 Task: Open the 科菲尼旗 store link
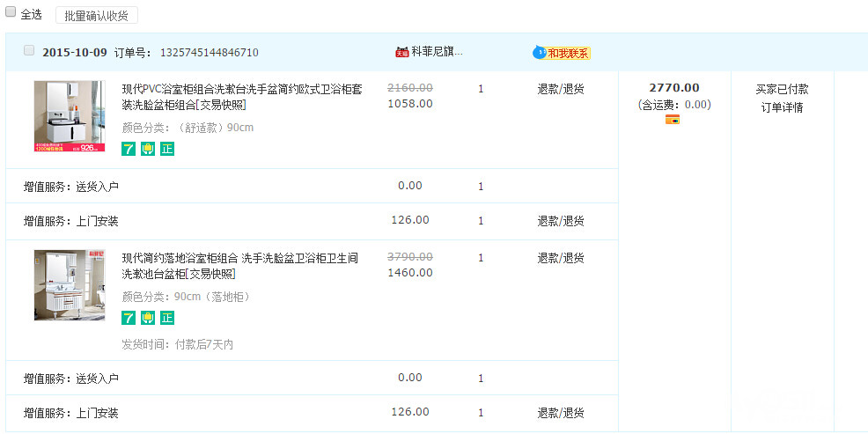click(437, 52)
